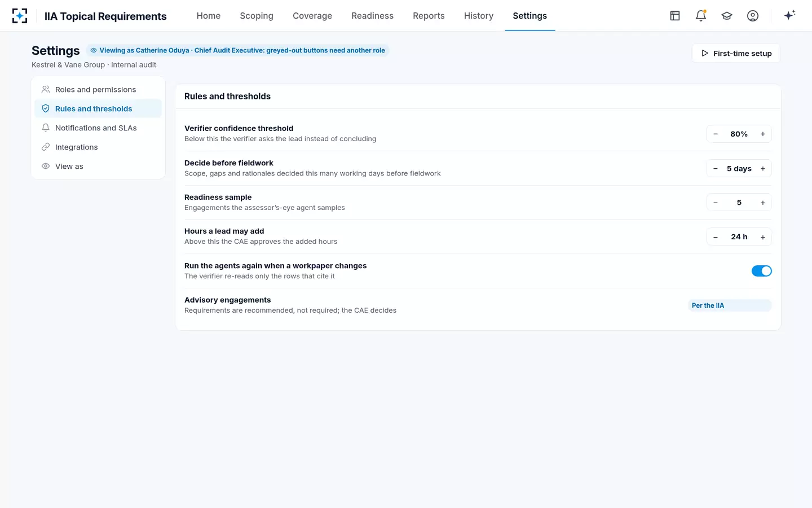Decrease Hours a lead may add
The height and width of the screenshot is (508, 812).
click(716, 237)
